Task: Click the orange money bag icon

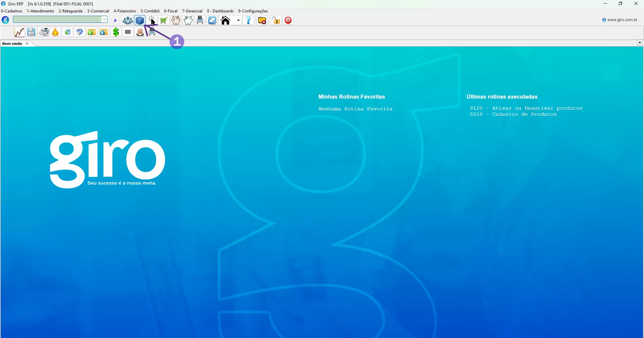Action: 55,32
